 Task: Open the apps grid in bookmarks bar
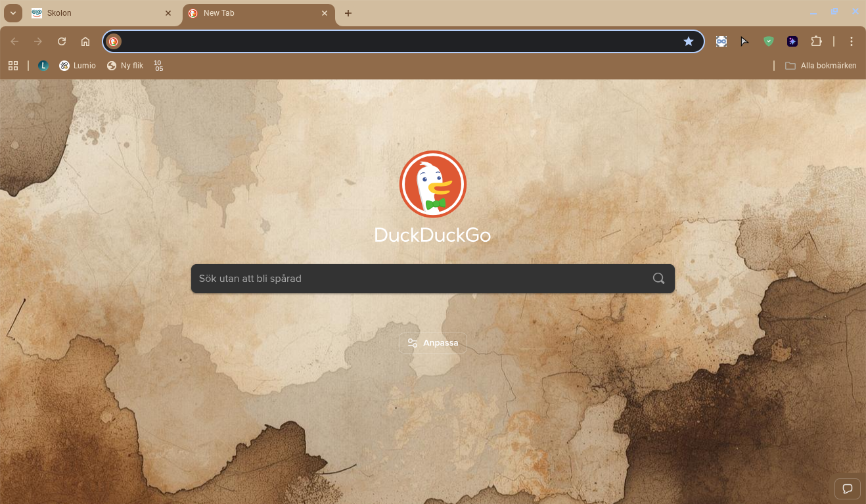point(13,66)
